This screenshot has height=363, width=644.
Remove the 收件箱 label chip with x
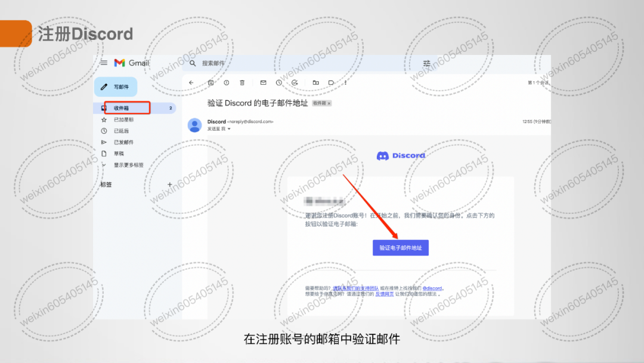click(329, 103)
